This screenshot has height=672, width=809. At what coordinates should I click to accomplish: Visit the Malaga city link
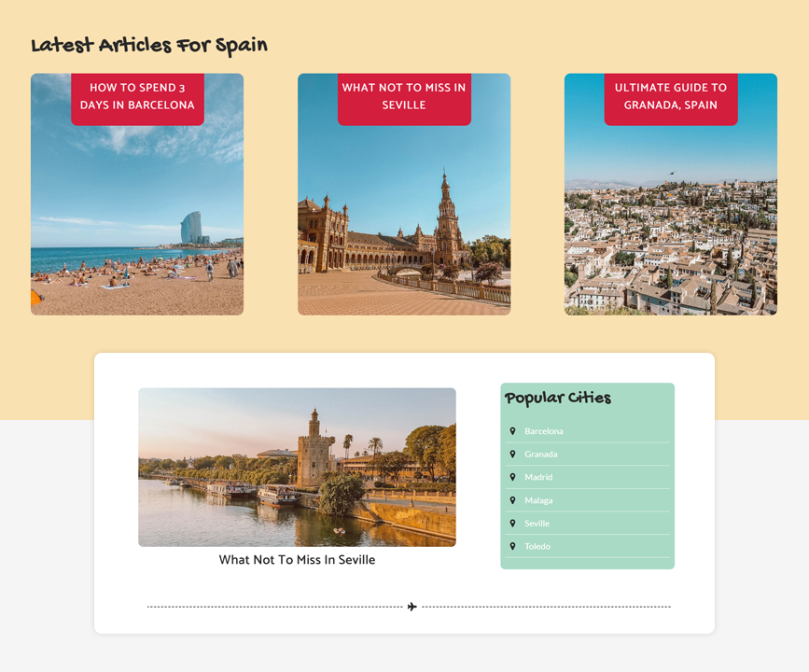coord(538,500)
